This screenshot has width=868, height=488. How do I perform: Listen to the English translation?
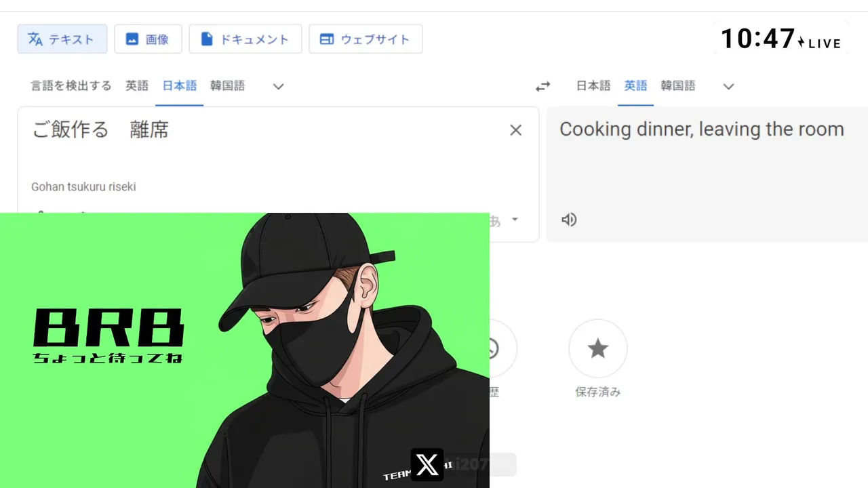pos(569,220)
